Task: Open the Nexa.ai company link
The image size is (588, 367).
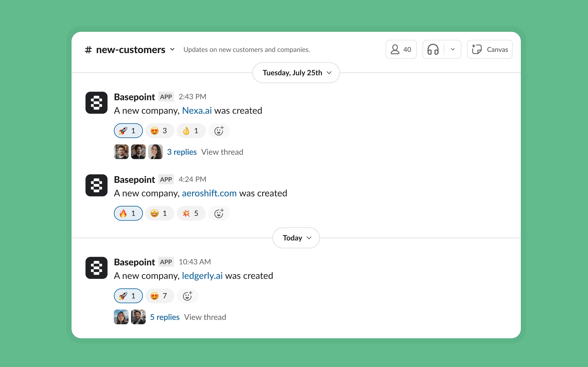Action: [x=197, y=111]
